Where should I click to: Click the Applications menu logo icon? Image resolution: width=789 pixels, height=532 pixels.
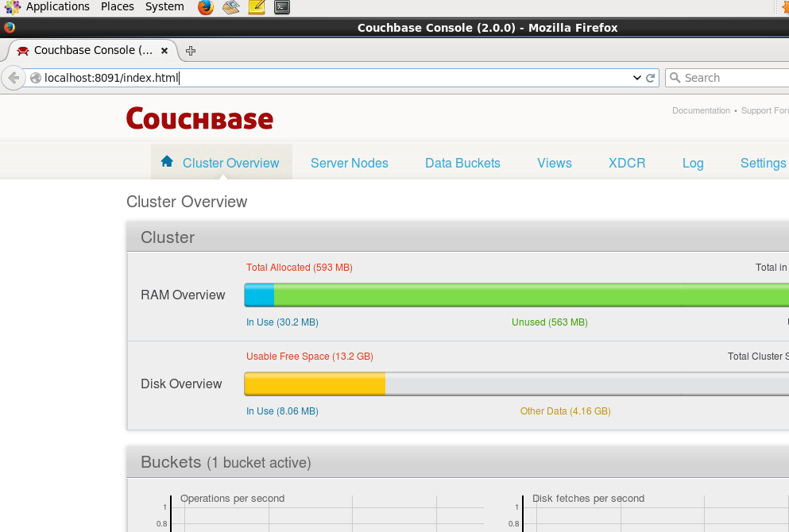click(x=13, y=7)
